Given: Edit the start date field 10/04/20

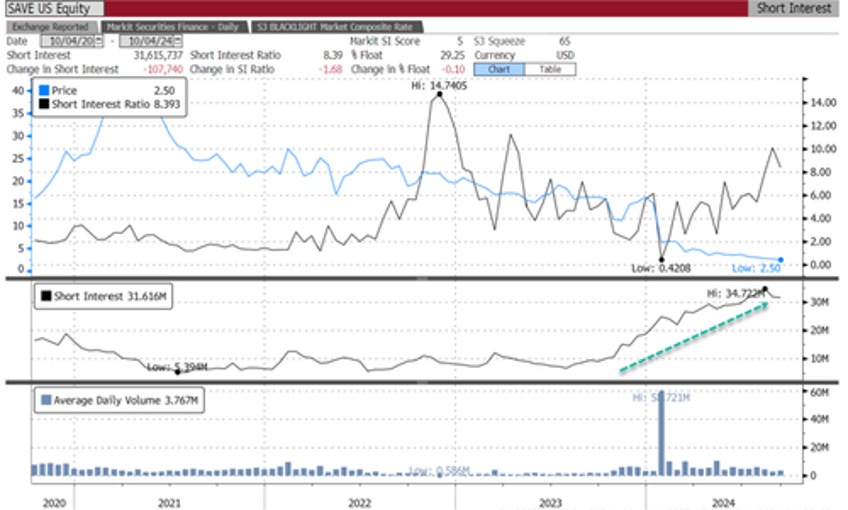Looking at the screenshot, I should pyautogui.click(x=72, y=41).
